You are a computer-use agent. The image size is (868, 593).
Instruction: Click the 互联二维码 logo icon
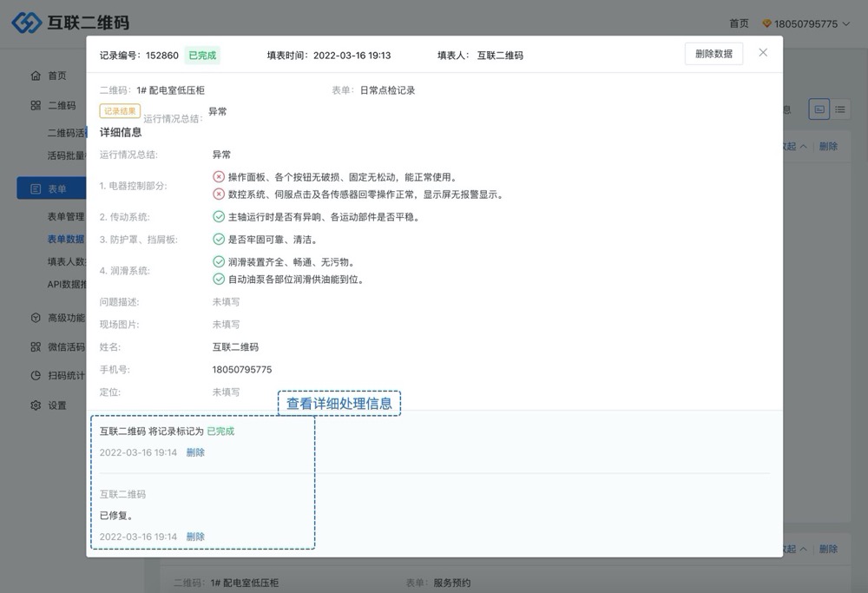[x=26, y=23]
